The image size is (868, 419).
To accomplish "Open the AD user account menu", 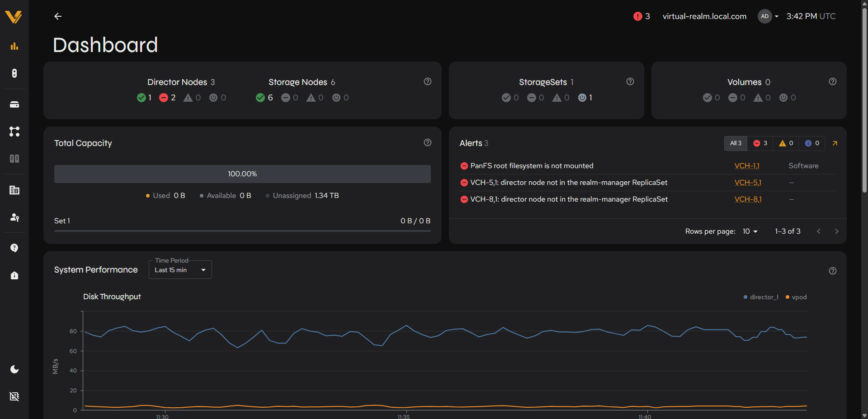I will pos(768,16).
